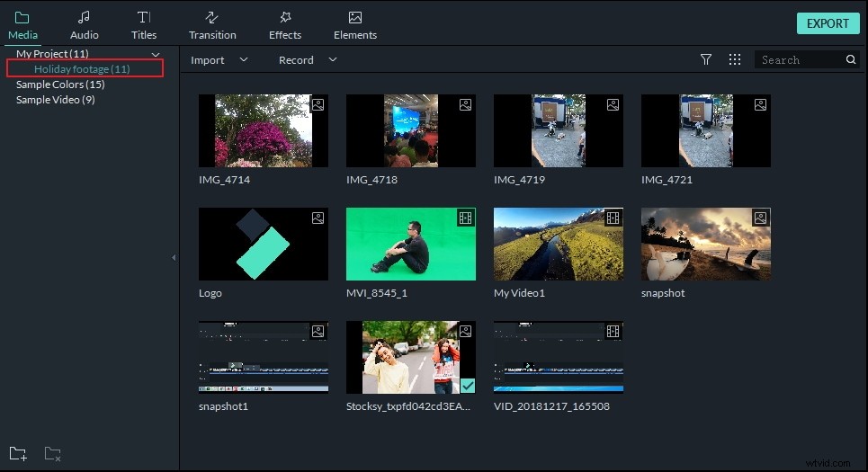The image size is (868, 472).
Task: Collapse the left panel arrow
Action: 174,257
